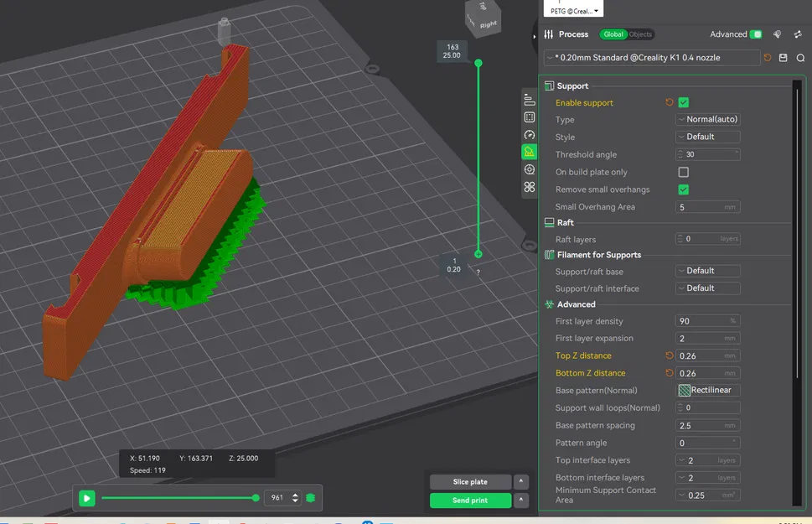Click the Top Z distance field
This screenshot has height=524, width=812.
(x=707, y=355)
